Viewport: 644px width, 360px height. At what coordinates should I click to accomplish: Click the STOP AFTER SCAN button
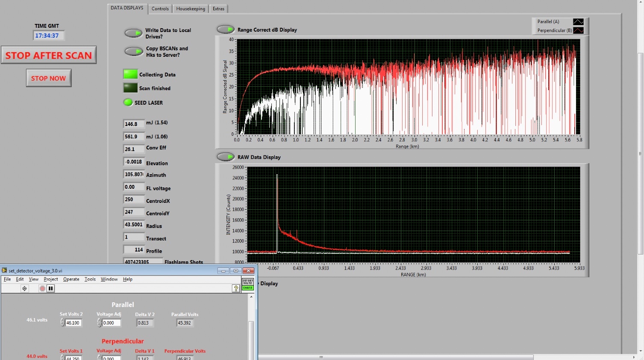pos(49,55)
